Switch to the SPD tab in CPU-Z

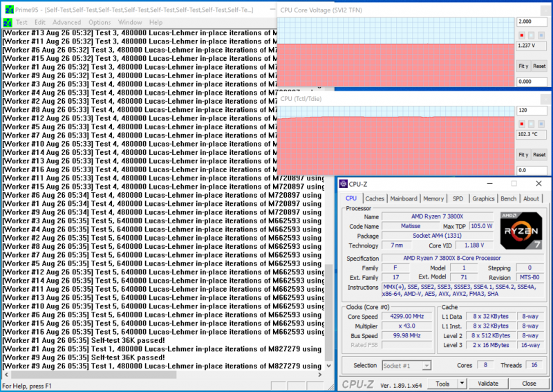click(458, 198)
